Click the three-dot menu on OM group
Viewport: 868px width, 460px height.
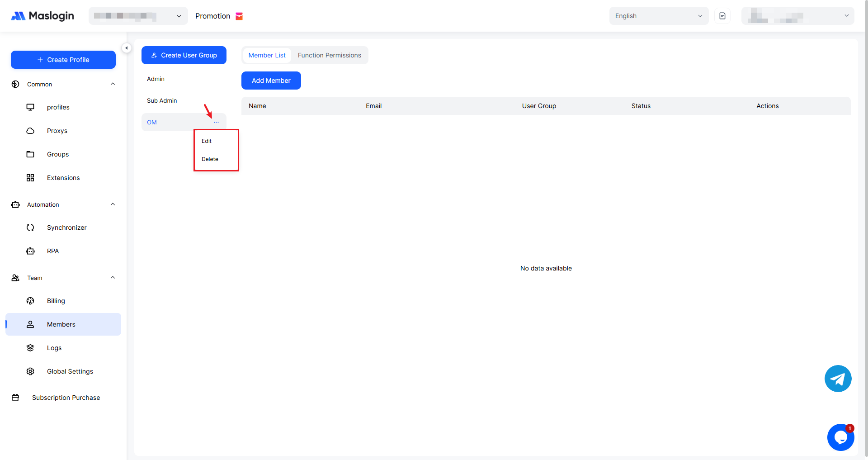point(216,123)
